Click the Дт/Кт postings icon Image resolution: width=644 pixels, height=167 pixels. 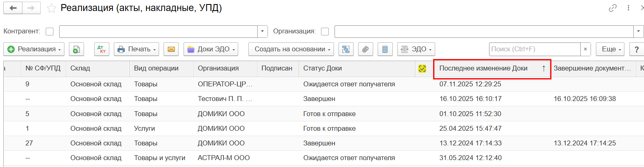102,49
